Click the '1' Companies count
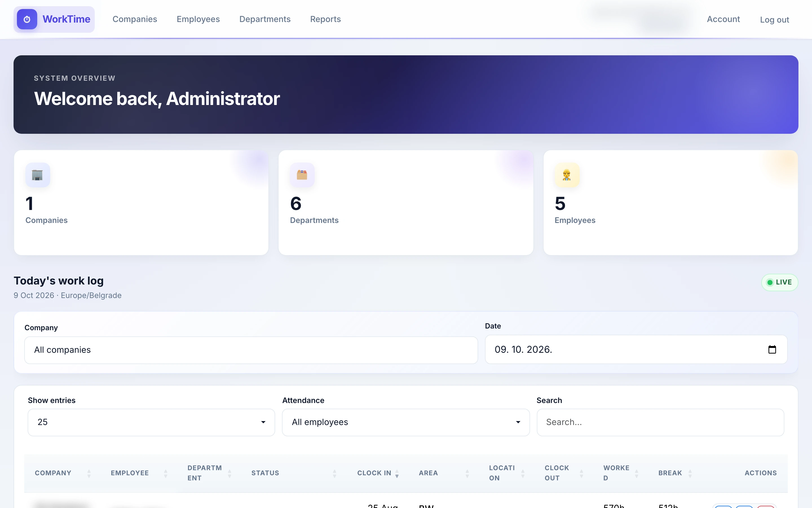This screenshot has height=508, width=812. click(x=30, y=203)
